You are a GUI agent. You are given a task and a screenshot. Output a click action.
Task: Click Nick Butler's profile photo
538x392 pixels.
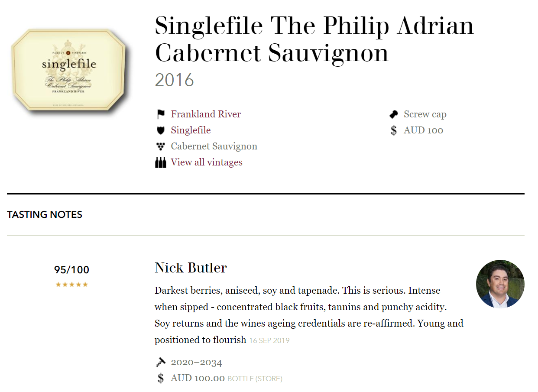pyautogui.click(x=500, y=284)
